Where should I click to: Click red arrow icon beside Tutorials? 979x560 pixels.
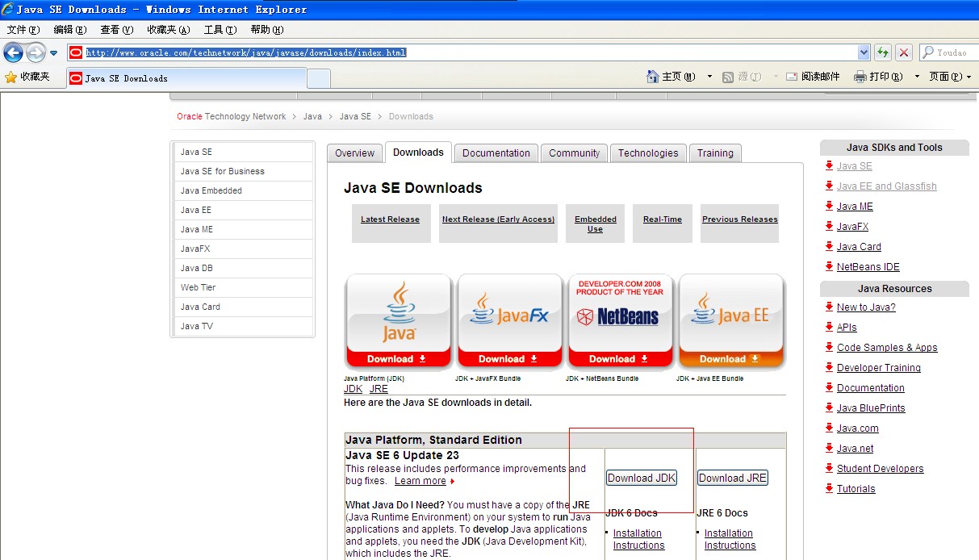pyautogui.click(x=829, y=488)
